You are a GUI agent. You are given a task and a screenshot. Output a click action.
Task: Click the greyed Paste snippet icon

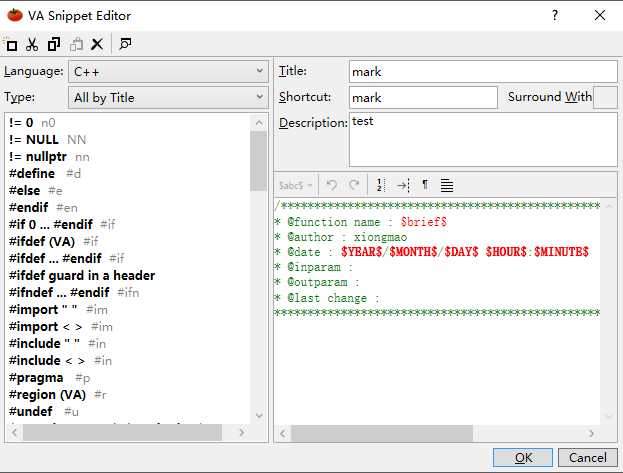coord(76,44)
